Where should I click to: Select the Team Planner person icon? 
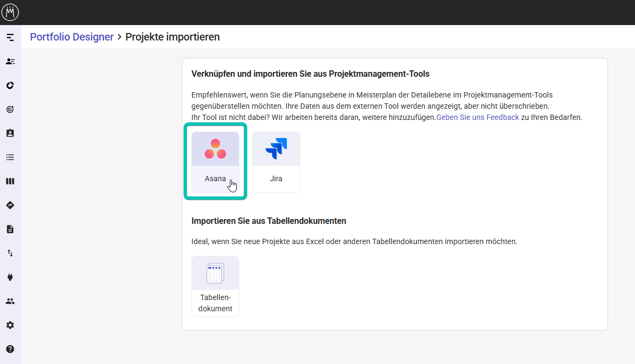10,61
